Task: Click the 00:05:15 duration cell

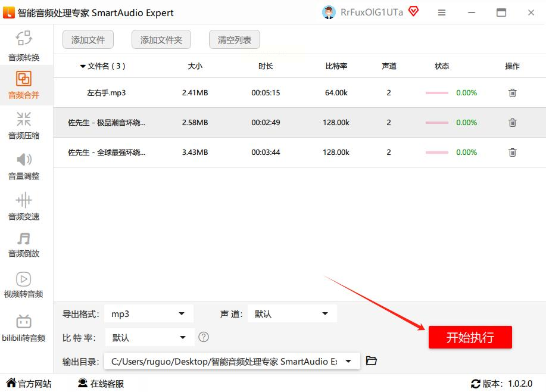Action: point(266,93)
